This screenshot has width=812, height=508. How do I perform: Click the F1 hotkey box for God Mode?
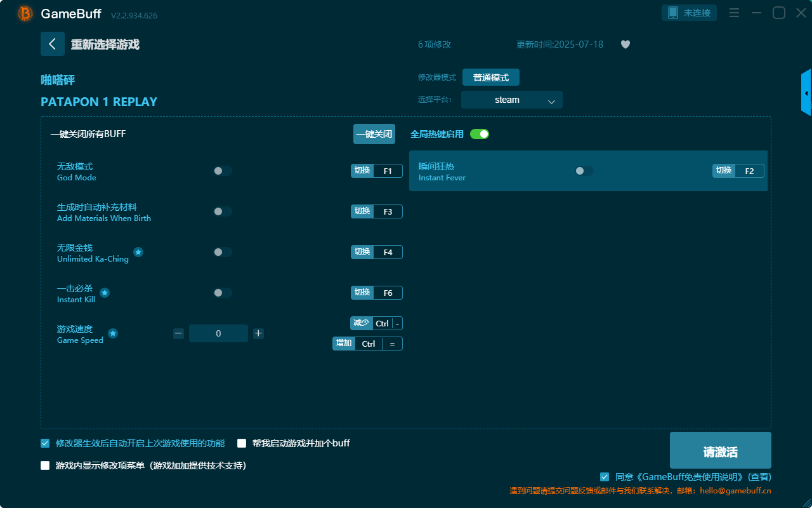(x=388, y=171)
